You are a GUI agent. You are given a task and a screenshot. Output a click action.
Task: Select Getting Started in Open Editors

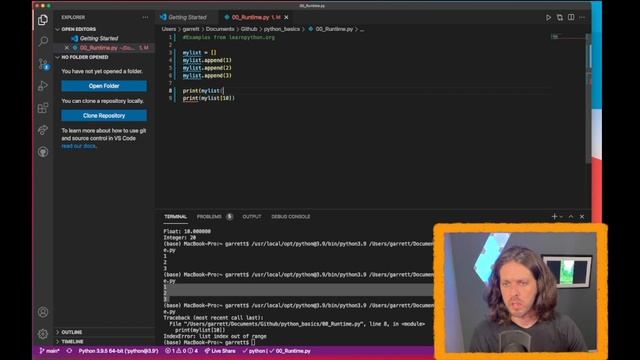click(x=99, y=38)
